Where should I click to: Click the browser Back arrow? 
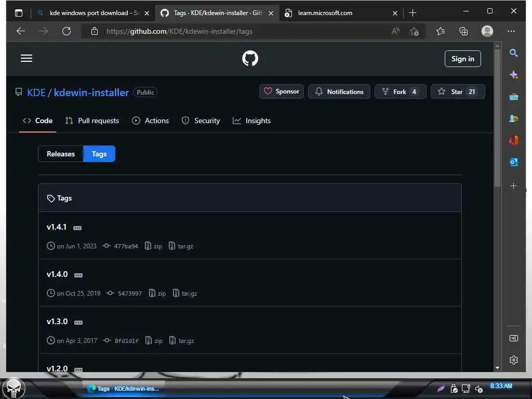click(x=21, y=31)
